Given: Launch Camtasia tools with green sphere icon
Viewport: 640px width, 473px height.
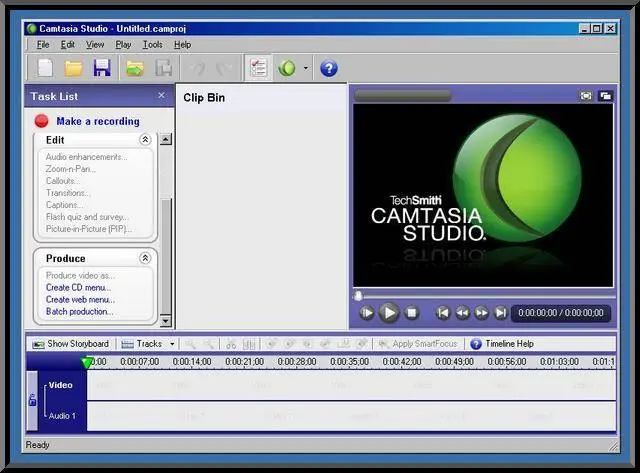Looking at the screenshot, I should click(287, 68).
